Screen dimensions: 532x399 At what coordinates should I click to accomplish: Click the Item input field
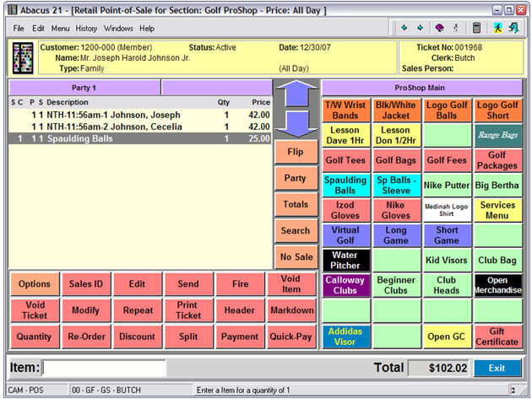pyautogui.click(x=104, y=369)
